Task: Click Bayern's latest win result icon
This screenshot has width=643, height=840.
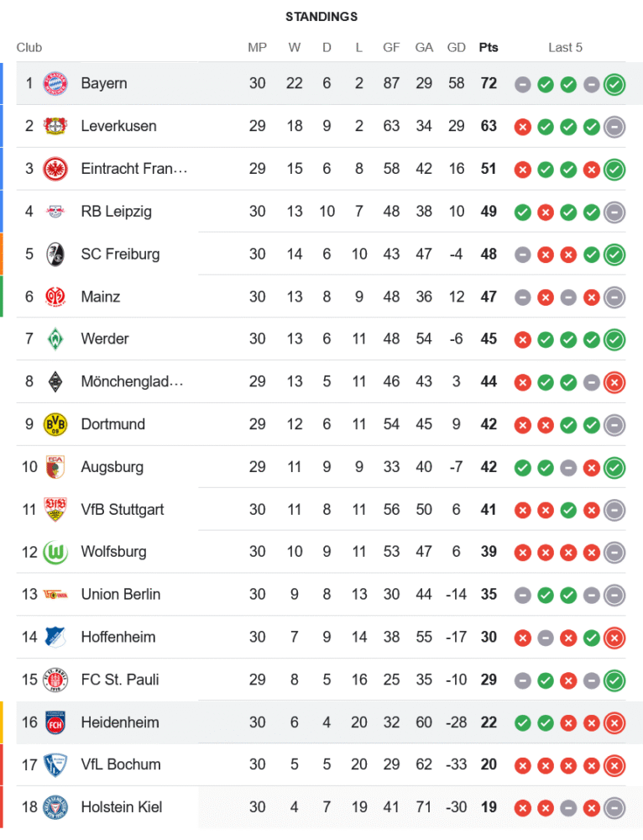Action: coord(614,84)
